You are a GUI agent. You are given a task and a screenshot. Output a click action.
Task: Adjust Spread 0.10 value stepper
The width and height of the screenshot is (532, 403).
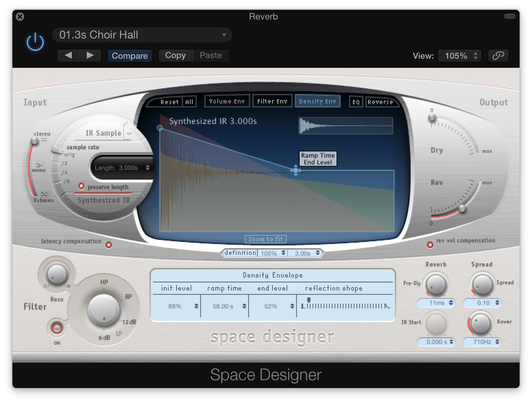tap(497, 303)
